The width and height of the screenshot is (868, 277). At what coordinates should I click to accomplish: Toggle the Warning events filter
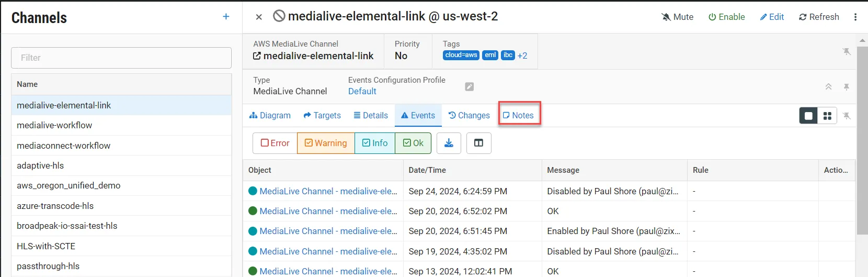point(326,143)
